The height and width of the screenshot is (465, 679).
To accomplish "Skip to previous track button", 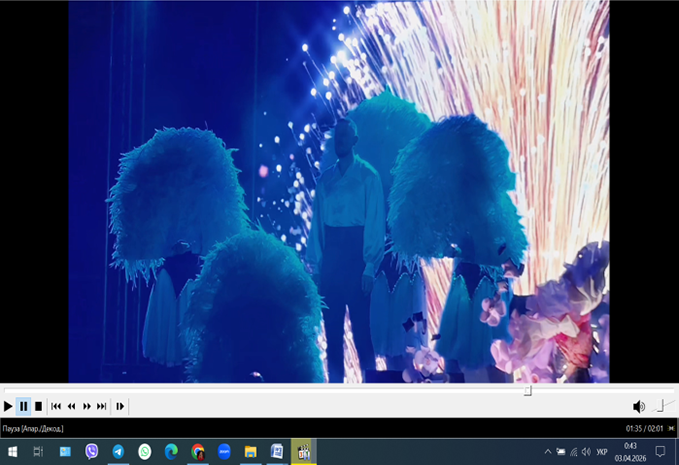I will 56,406.
